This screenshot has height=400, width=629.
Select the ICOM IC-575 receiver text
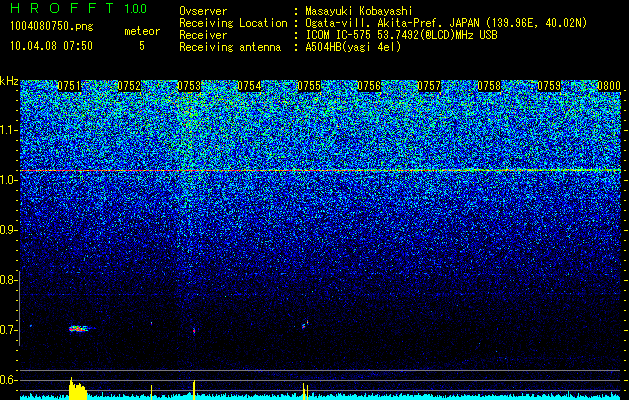point(401,35)
